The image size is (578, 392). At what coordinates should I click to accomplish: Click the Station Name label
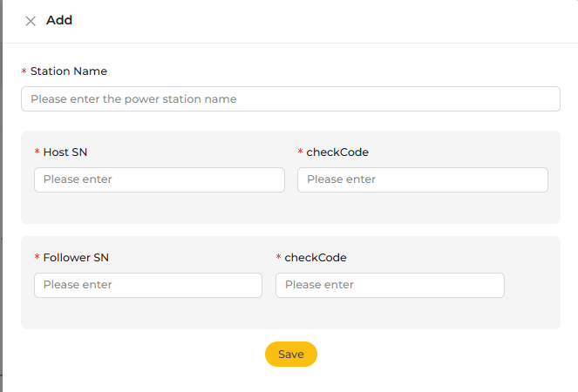coord(69,71)
